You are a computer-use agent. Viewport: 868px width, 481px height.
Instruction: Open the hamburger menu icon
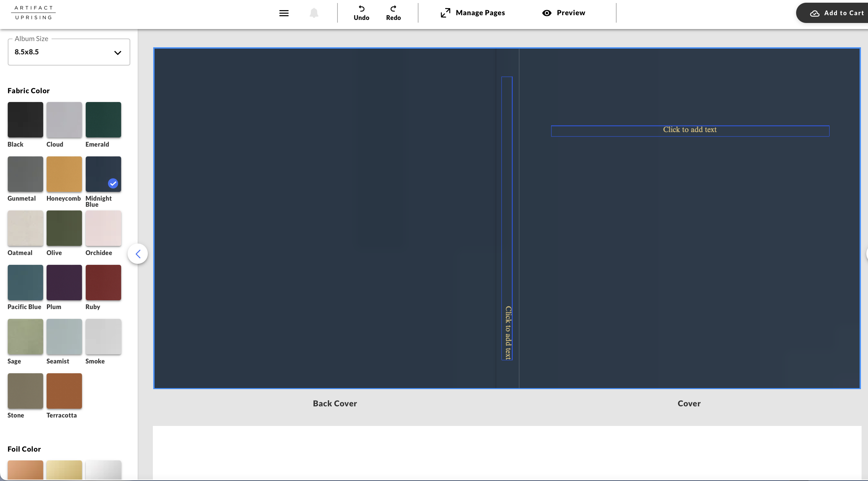click(284, 13)
